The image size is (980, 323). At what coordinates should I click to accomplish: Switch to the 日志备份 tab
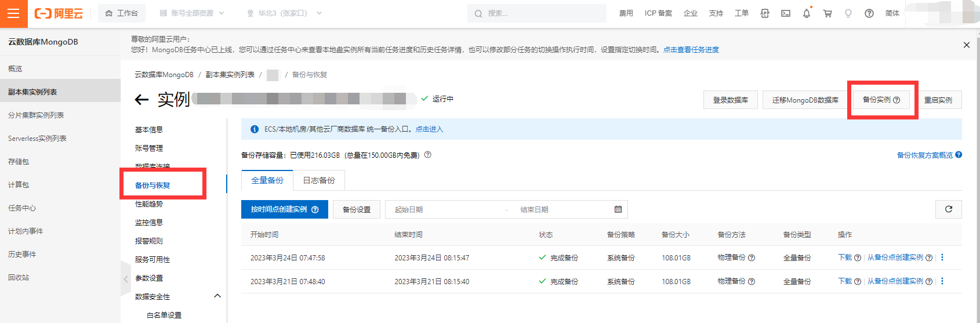point(319,180)
